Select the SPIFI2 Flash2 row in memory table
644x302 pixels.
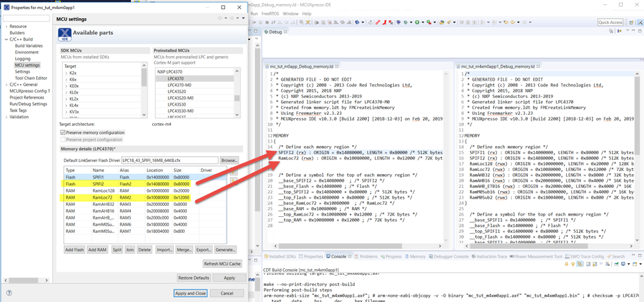coord(144,183)
